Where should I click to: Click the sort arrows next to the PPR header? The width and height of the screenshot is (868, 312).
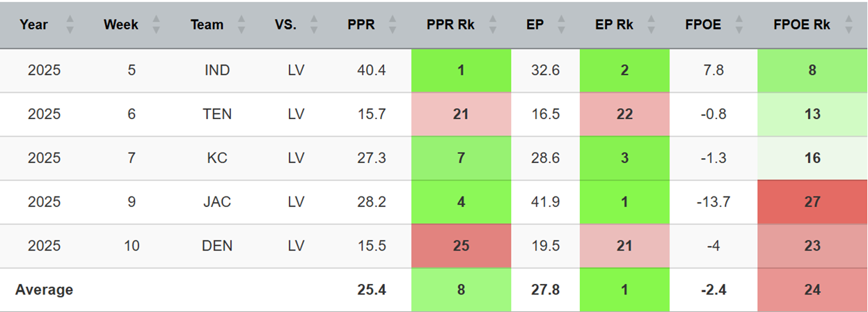tap(392, 25)
